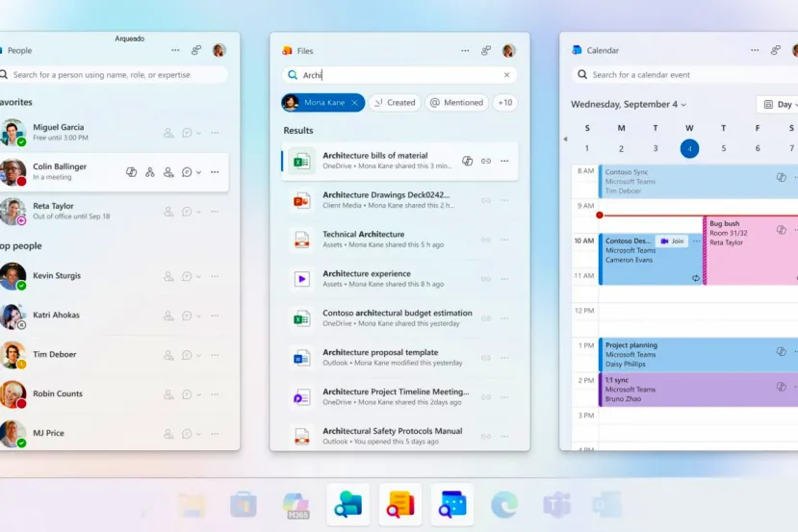
Task: Open Technical Architecture file
Action: tap(400, 239)
